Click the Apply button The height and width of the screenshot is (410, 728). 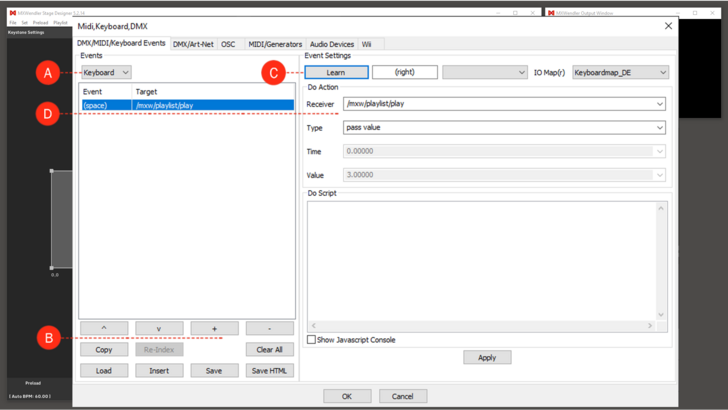tap(487, 358)
